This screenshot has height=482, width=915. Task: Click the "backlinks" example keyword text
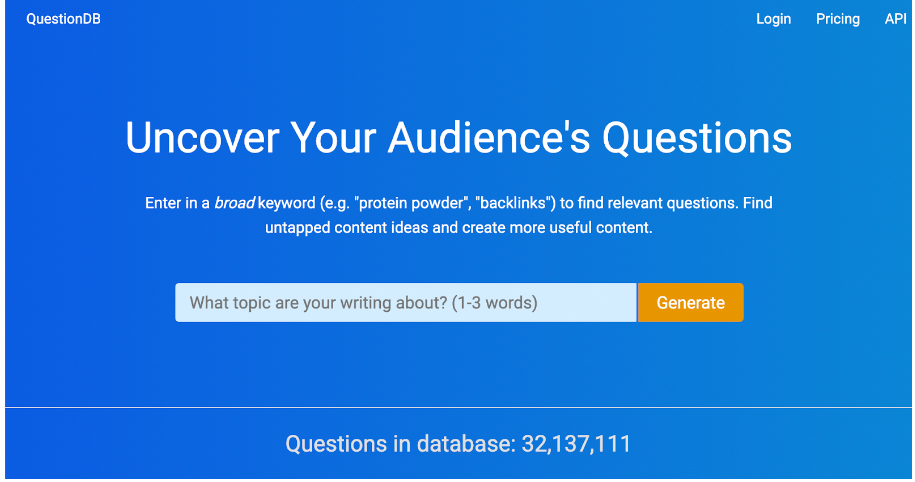[x=515, y=203]
